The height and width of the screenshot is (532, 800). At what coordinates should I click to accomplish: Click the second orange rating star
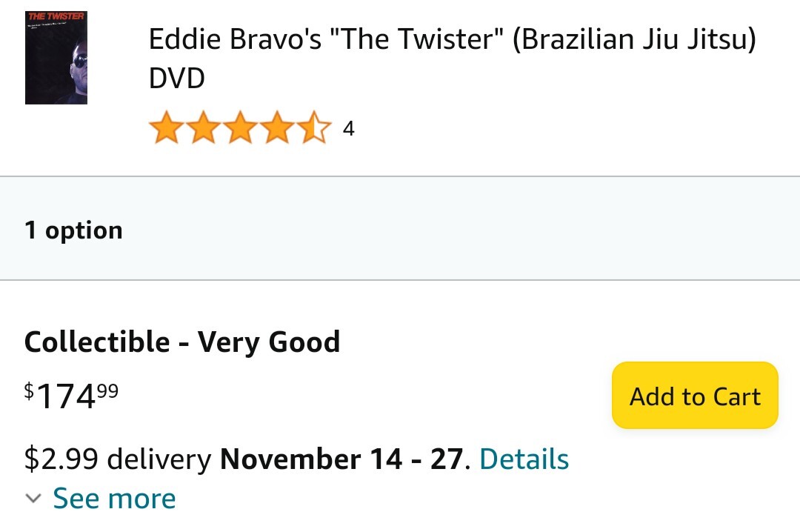(x=204, y=127)
